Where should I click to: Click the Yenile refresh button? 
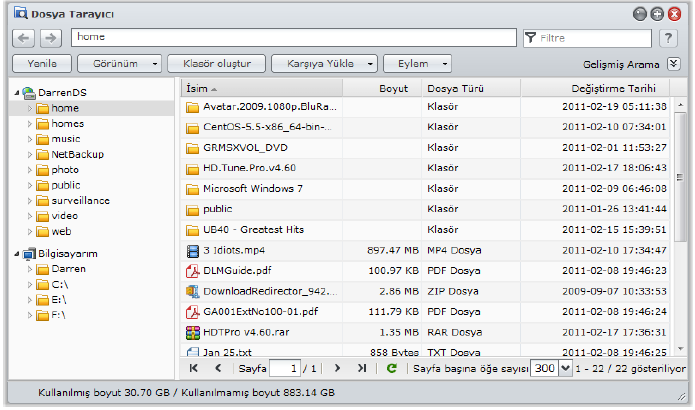(41, 63)
